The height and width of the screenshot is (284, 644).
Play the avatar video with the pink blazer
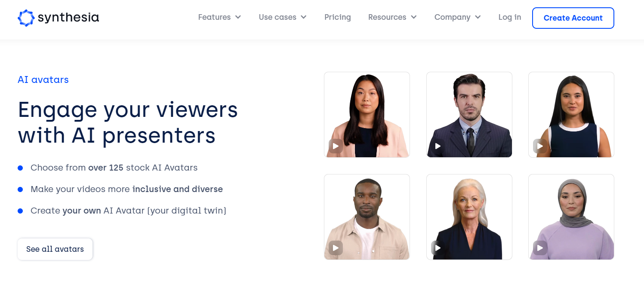point(336,146)
